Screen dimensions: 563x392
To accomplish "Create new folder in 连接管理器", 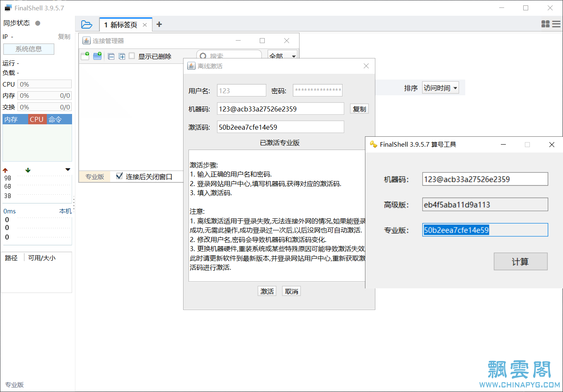I will 97,56.
